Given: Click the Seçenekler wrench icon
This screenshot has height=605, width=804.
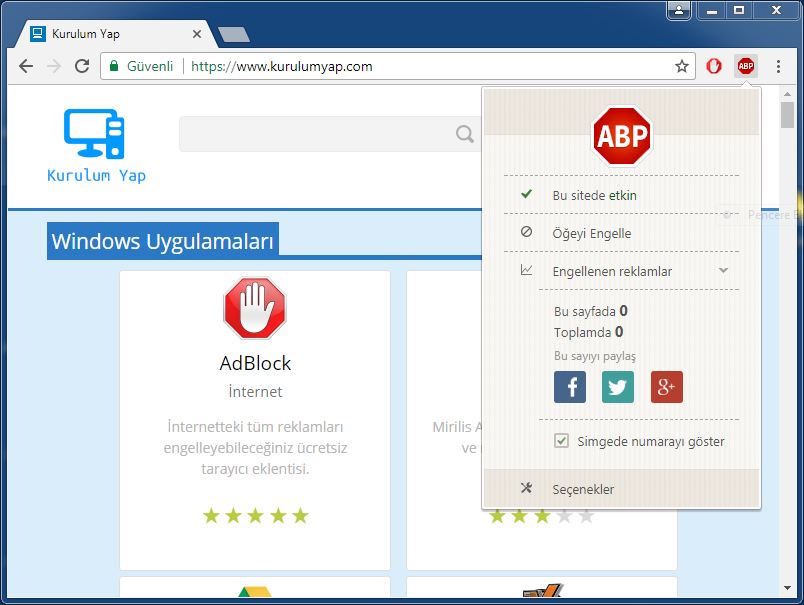Looking at the screenshot, I should (526, 488).
